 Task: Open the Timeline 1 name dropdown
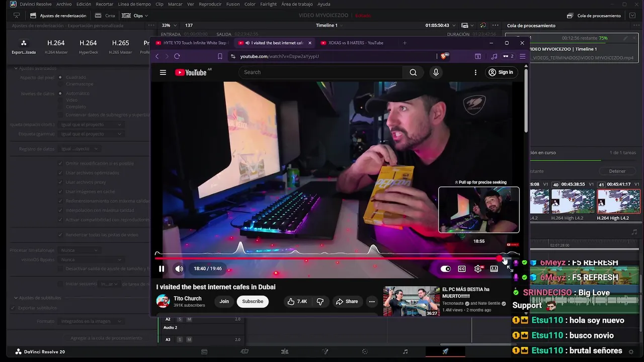coord(329,25)
